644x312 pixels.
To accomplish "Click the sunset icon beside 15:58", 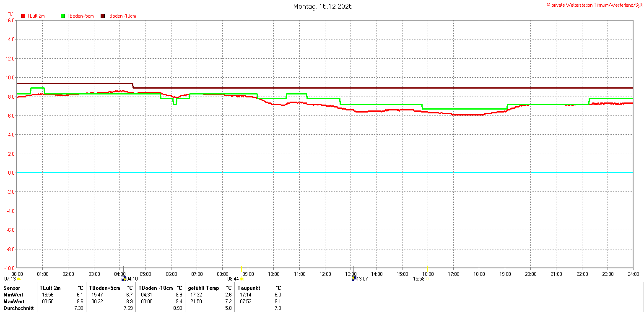I will [x=427, y=279].
